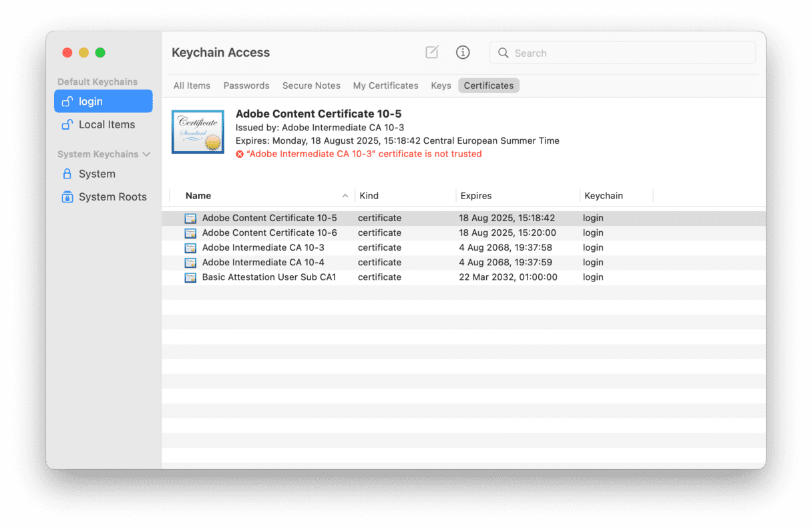Click the compose new note icon
Viewport: 812px width, 530px height.
pos(432,52)
